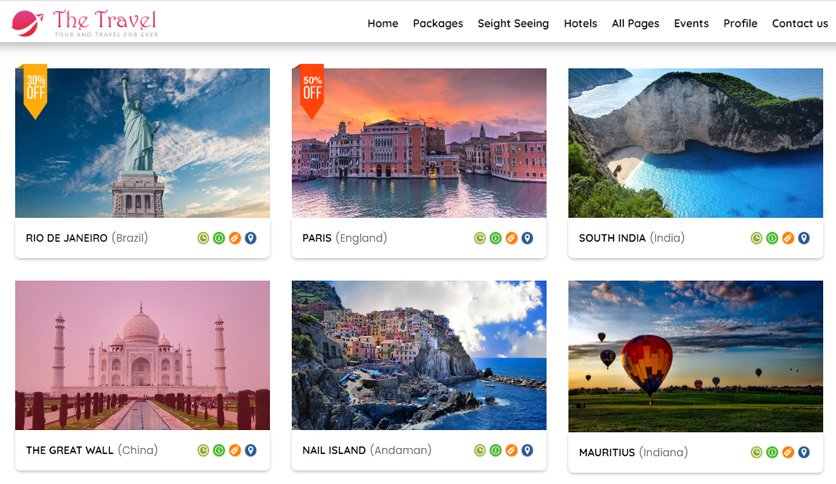Click the blue location pin on Rio De Janeiro card
Image resolution: width=836 pixels, height=484 pixels.
click(250, 238)
